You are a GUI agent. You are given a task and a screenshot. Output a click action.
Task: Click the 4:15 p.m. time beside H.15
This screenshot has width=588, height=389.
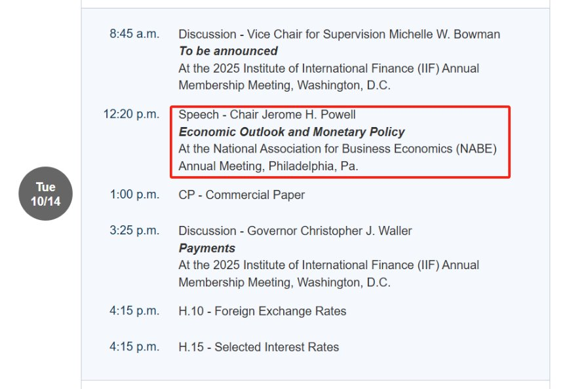click(x=134, y=347)
